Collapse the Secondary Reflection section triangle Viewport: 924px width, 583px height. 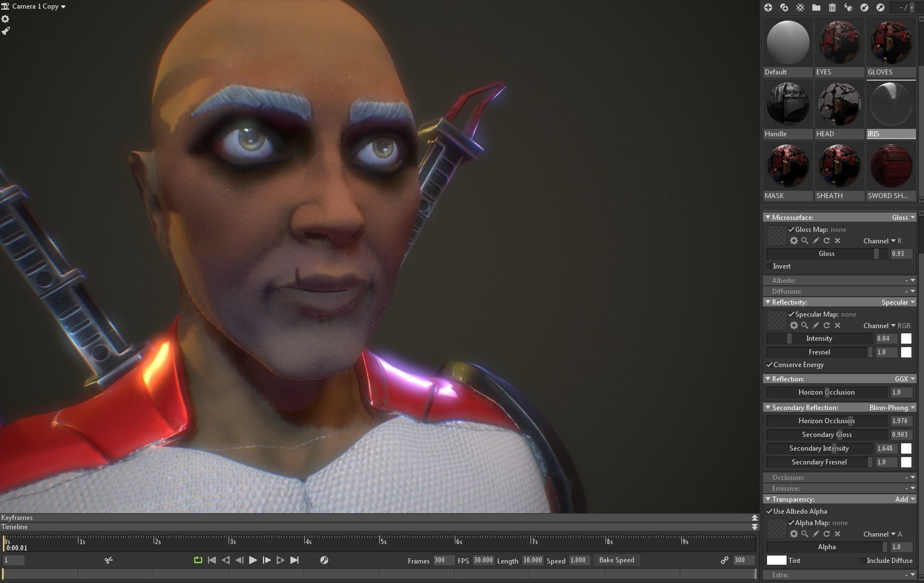coord(768,407)
